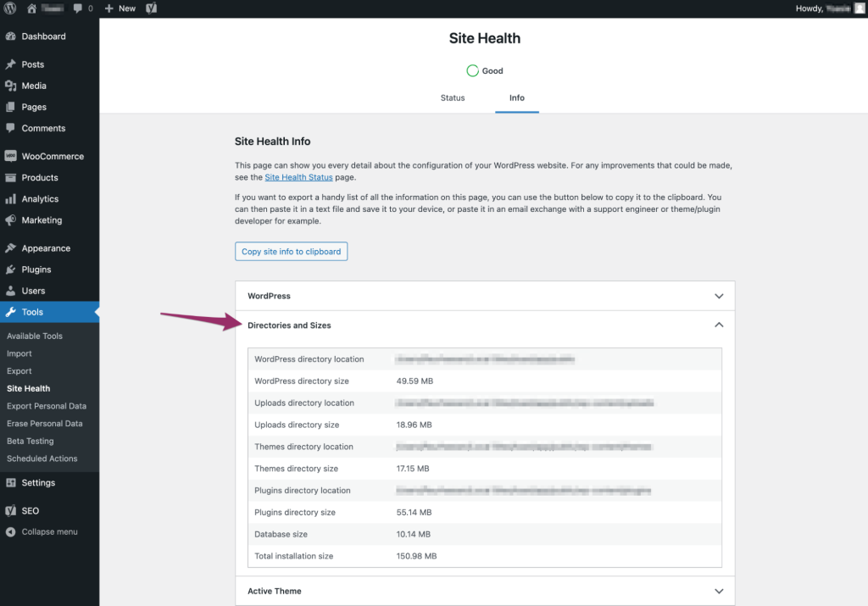
Task: Click the Products box icon
Action: [10, 178]
